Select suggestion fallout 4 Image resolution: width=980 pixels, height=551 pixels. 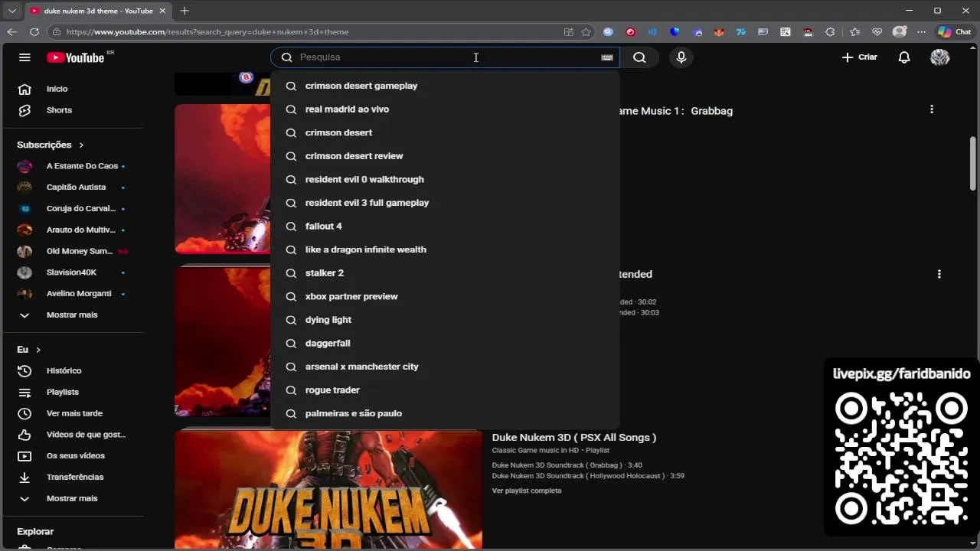(445, 227)
